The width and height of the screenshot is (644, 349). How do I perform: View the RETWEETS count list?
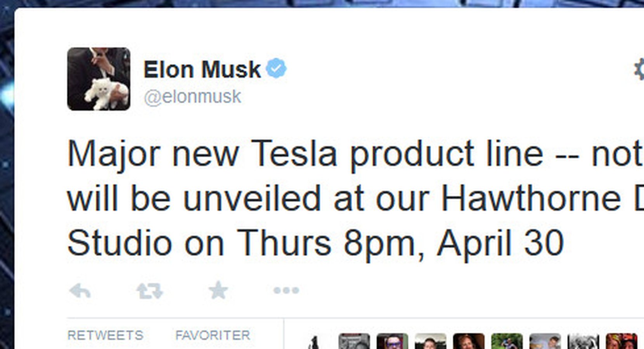coord(105,335)
